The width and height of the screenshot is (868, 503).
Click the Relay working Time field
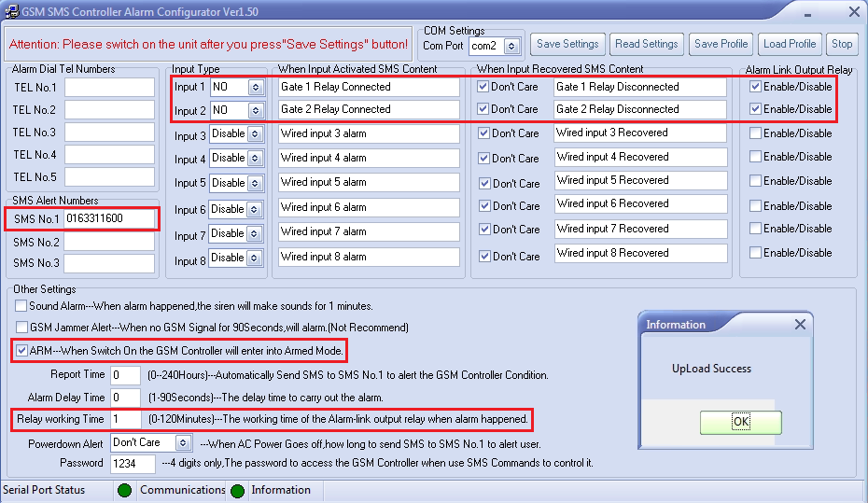point(124,420)
